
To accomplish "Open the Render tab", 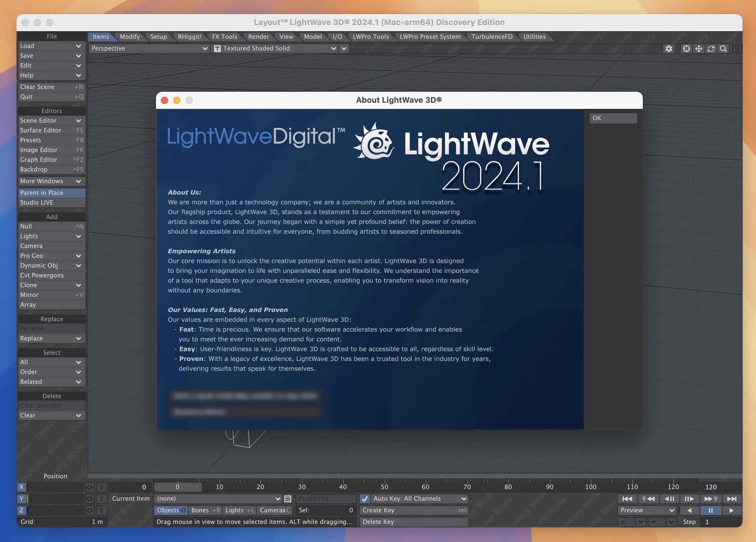I will [x=258, y=37].
